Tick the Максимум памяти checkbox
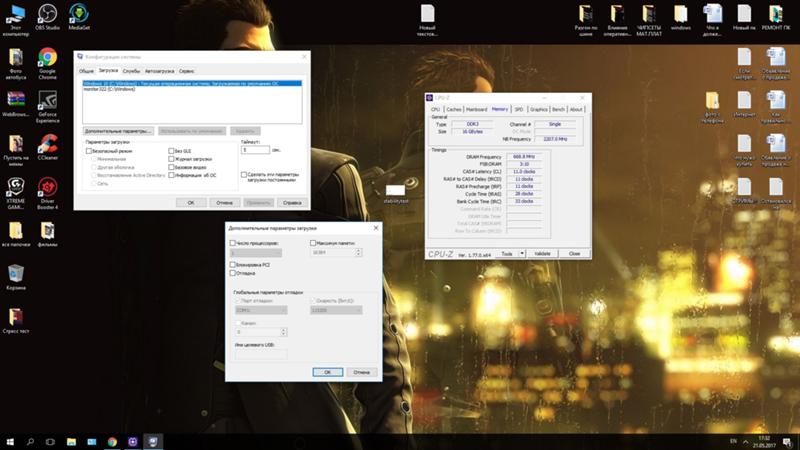 click(x=313, y=243)
